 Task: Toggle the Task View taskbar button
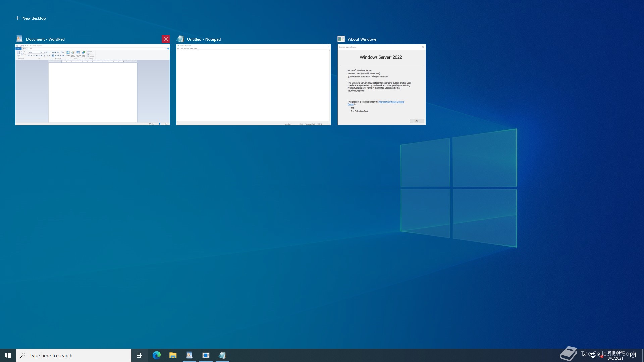click(x=140, y=355)
